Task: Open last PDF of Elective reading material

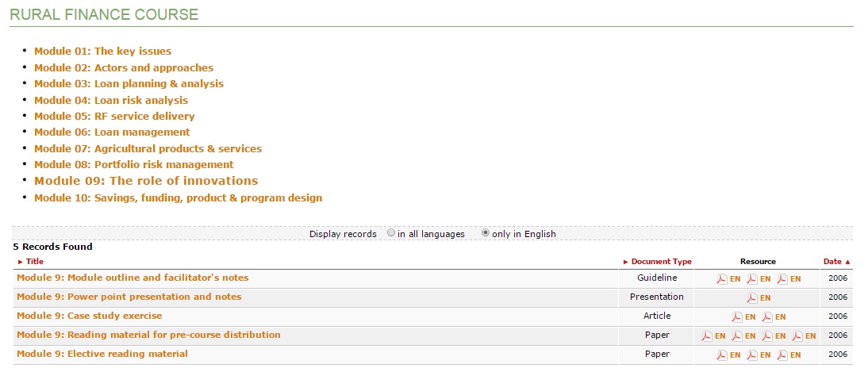Action: click(782, 355)
